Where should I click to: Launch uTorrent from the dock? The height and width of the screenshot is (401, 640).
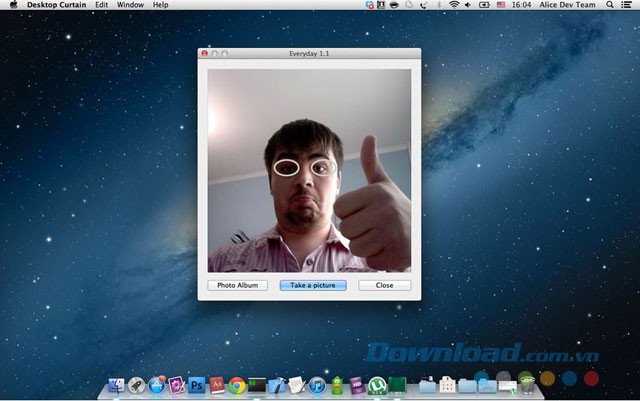coord(377,385)
